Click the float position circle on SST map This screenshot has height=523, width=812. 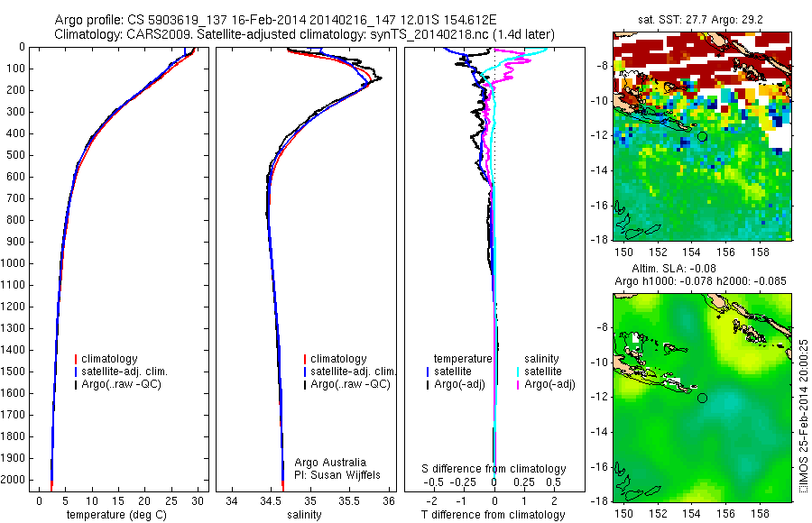click(x=702, y=137)
